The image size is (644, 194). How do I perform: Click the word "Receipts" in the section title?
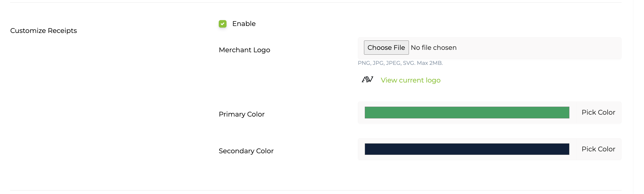point(62,31)
